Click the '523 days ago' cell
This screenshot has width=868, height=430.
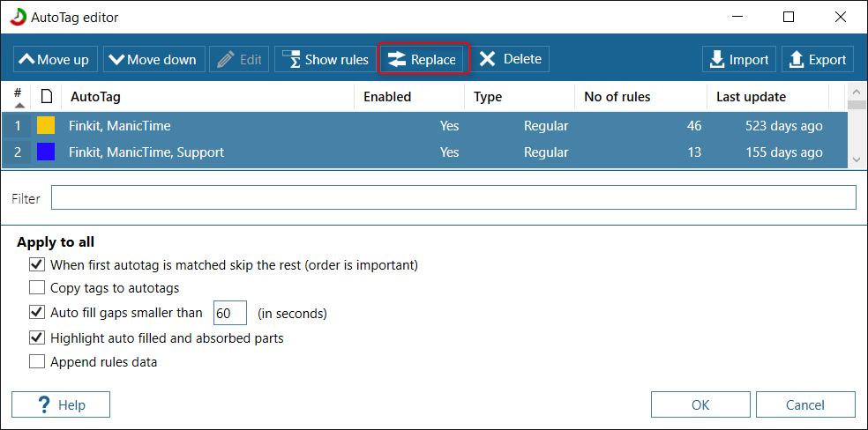click(783, 126)
